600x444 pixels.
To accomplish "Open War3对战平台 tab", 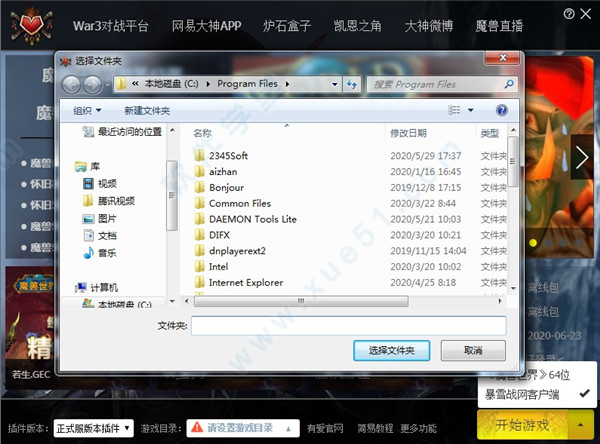I will 111,26.
